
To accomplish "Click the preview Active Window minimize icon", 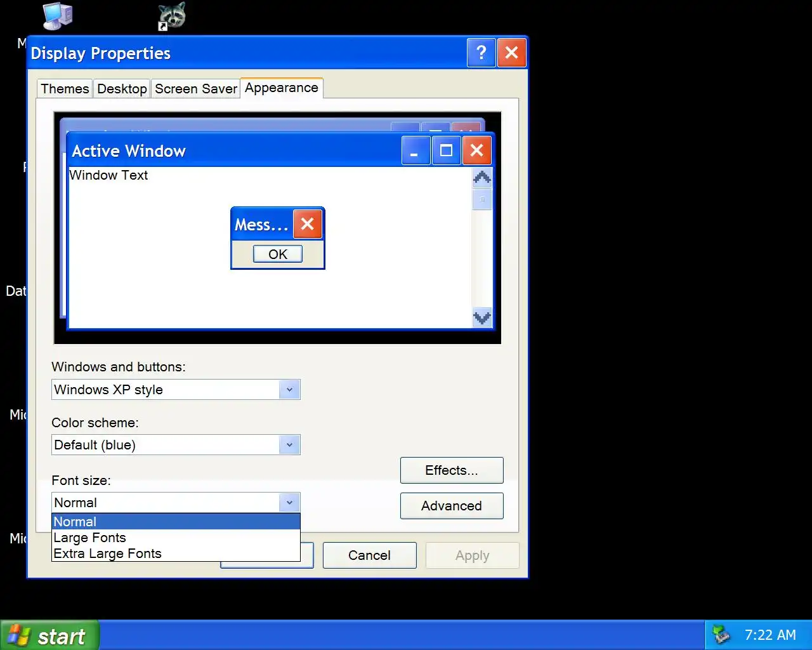I will coord(416,150).
